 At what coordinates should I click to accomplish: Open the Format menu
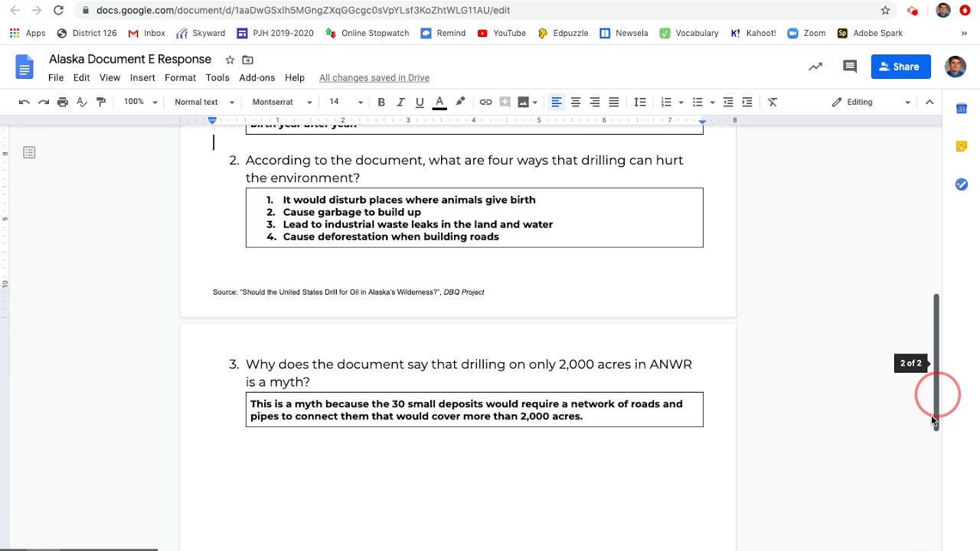[x=180, y=78]
